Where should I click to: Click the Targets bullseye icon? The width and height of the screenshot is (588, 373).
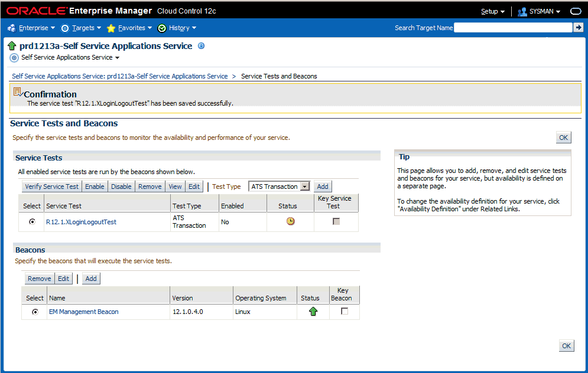(65, 28)
